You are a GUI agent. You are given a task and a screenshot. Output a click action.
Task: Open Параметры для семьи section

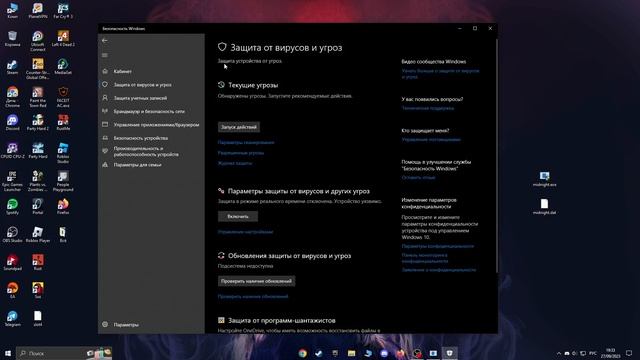tap(151, 165)
